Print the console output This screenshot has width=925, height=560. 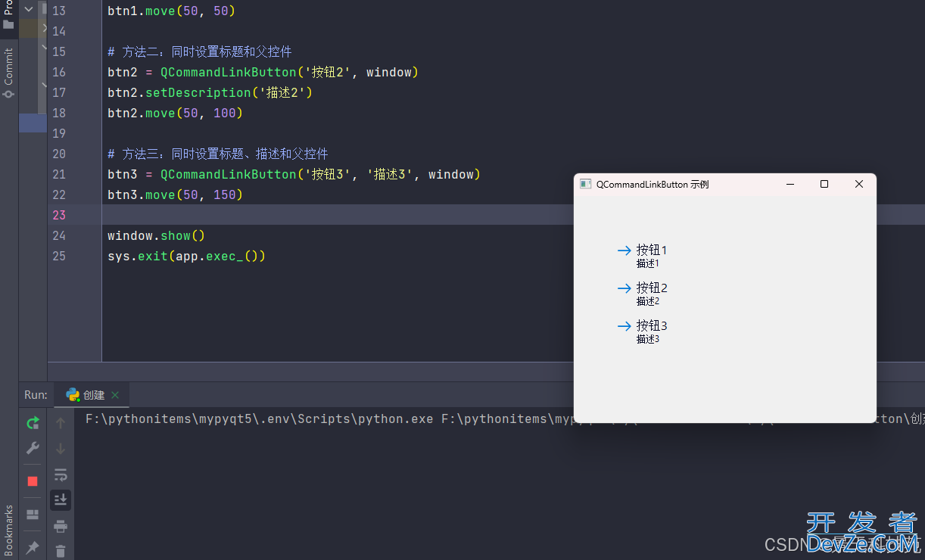pyautogui.click(x=61, y=526)
